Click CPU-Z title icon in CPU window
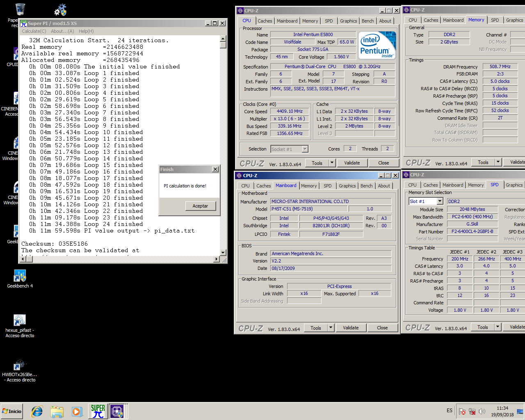Image resolution: width=525 pixels, height=420 pixels. click(240, 11)
